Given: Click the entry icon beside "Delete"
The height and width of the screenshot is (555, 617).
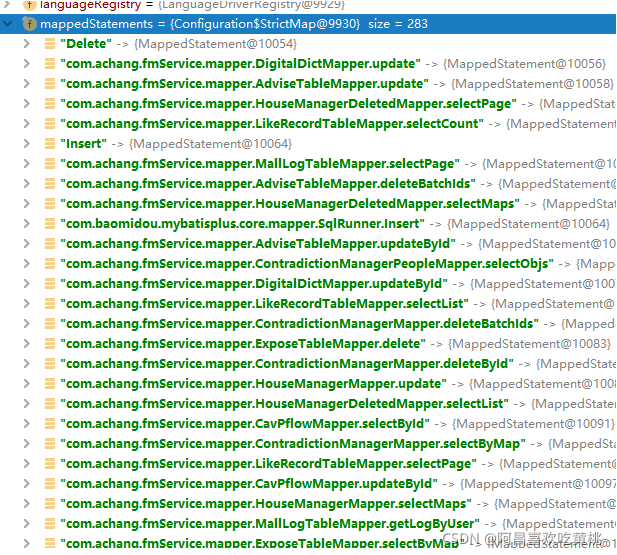Looking at the screenshot, I should 50,43.
